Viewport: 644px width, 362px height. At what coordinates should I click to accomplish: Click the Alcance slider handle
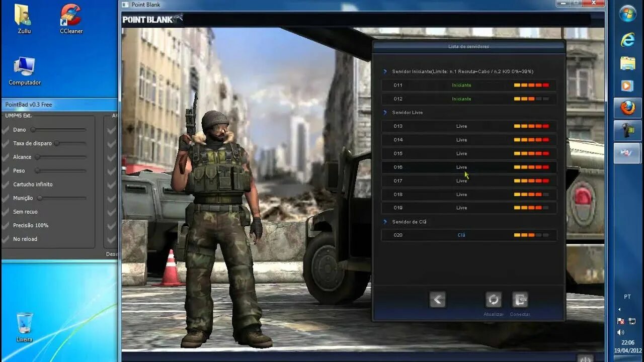[x=38, y=157]
